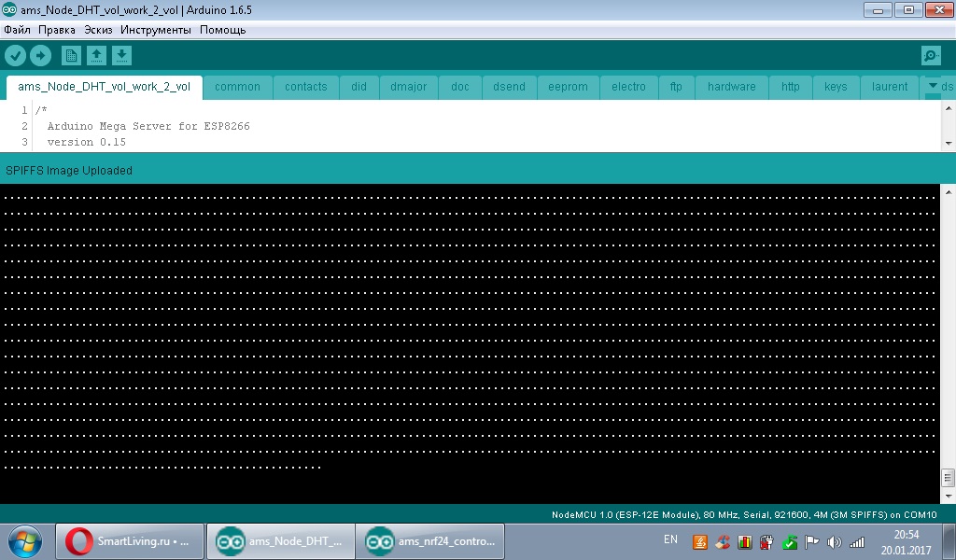The image size is (956, 560).
Task: Launch Opera from the taskbar
Action: pos(129,540)
